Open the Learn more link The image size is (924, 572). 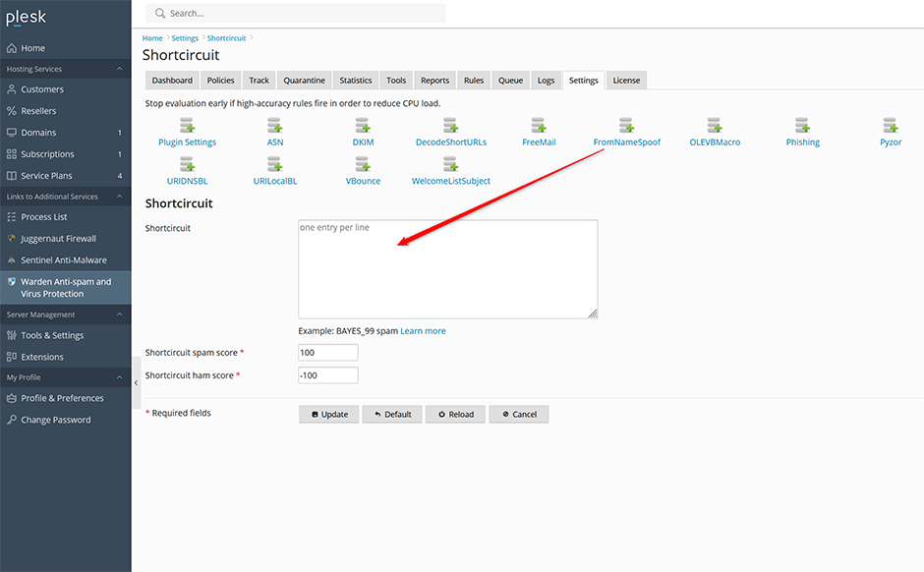point(423,331)
